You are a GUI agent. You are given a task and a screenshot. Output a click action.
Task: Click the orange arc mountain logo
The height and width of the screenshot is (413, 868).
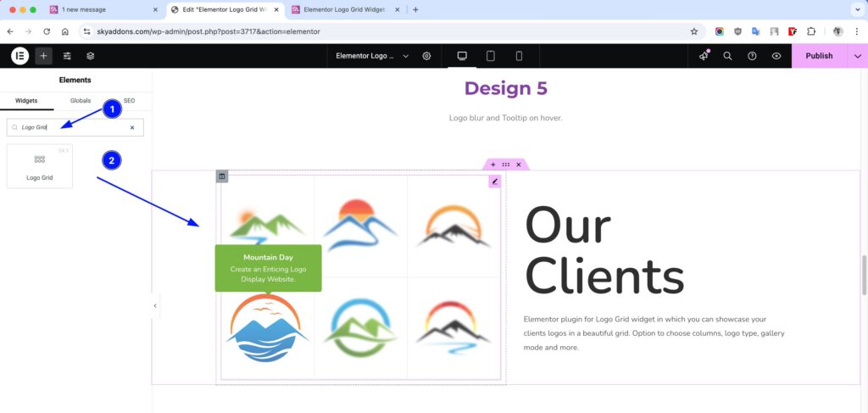(x=453, y=226)
